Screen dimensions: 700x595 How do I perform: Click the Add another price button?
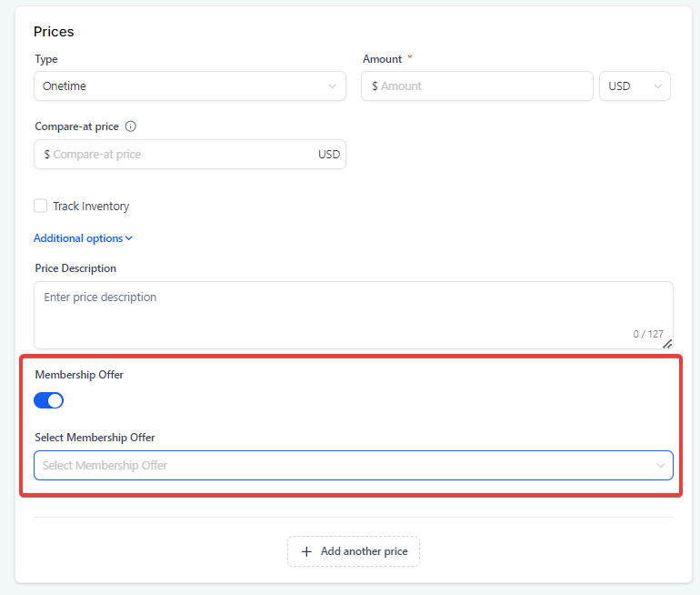point(354,551)
